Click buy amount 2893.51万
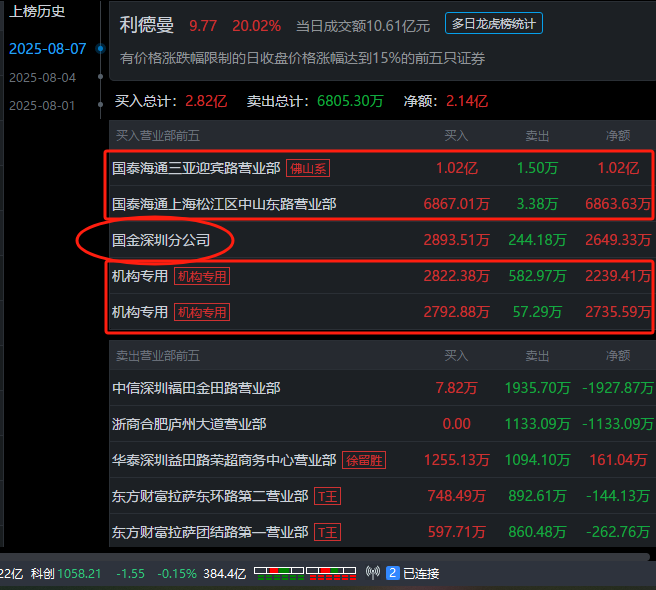Screen dimensions: 656x590 coord(456,240)
